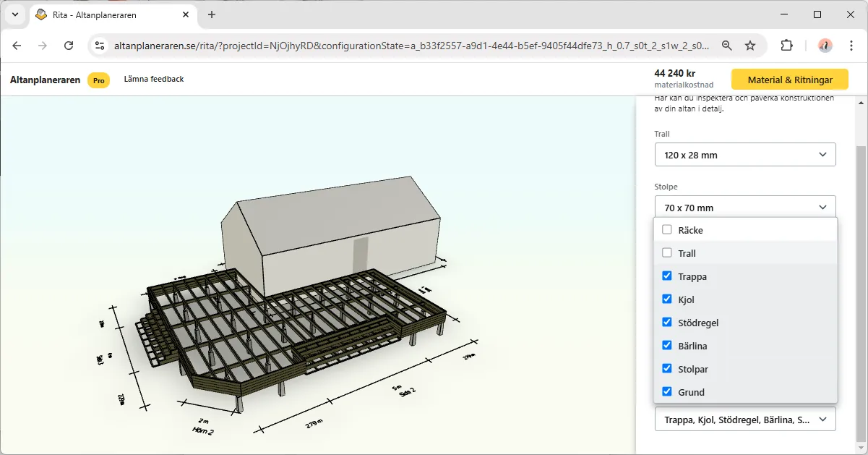
Task: Open site information icon in address bar
Action: point(100,46)
